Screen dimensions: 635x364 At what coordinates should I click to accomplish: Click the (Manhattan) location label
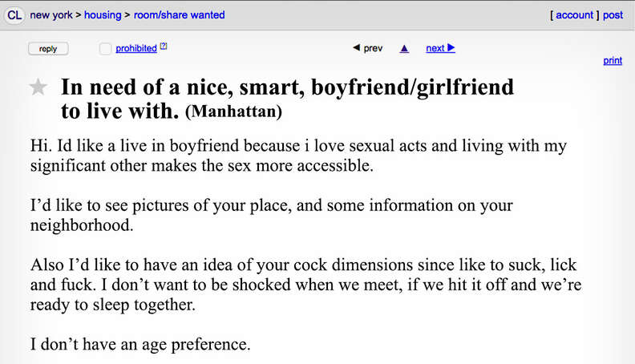tap(233, 112)
